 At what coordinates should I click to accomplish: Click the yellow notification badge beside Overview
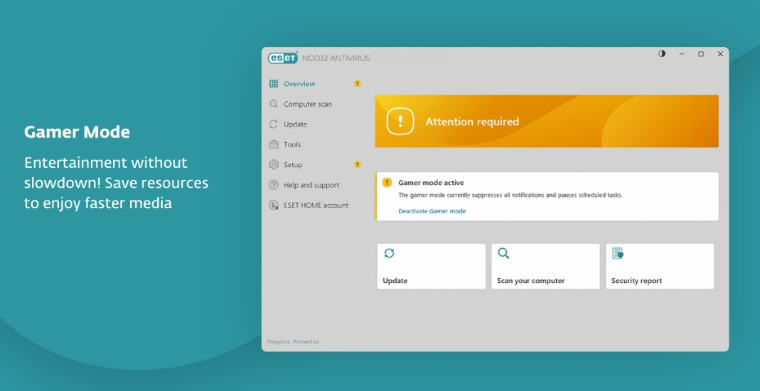pyautogui.click(x=357, y=84)
